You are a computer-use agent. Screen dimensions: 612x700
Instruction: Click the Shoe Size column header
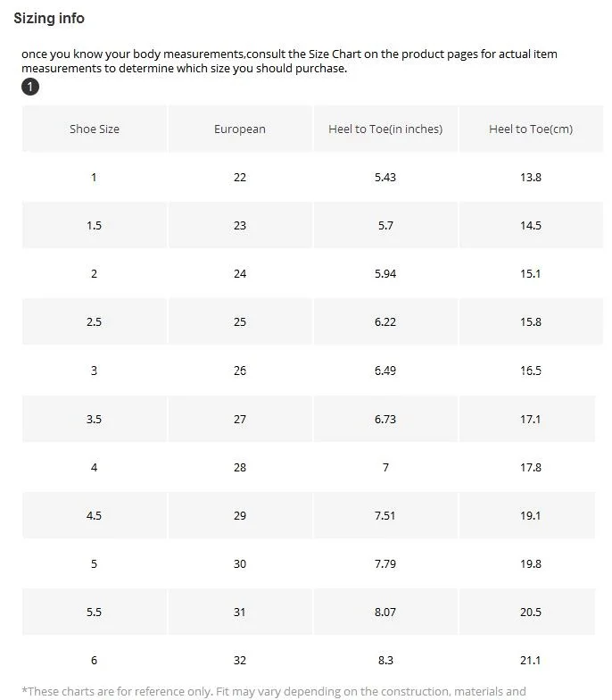pos(95,129)
